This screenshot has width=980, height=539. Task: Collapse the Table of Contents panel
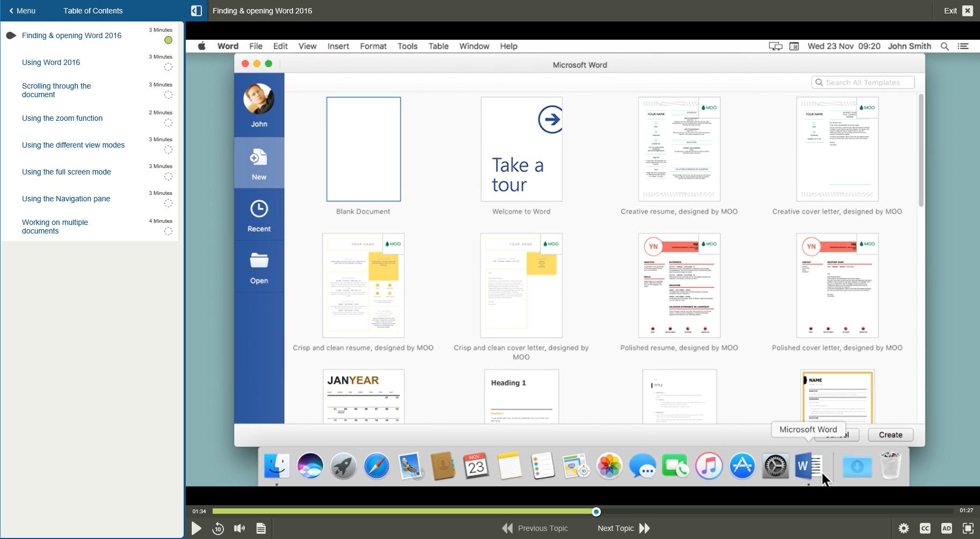197,10
